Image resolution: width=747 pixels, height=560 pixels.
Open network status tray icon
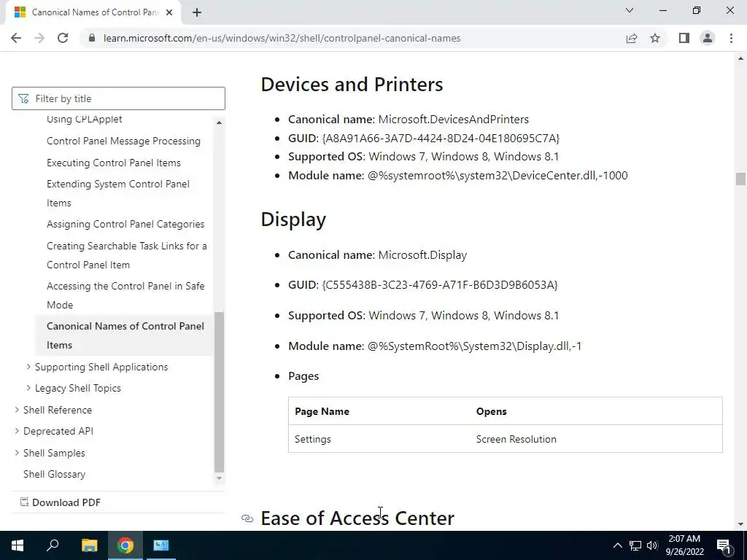[635, 545]
